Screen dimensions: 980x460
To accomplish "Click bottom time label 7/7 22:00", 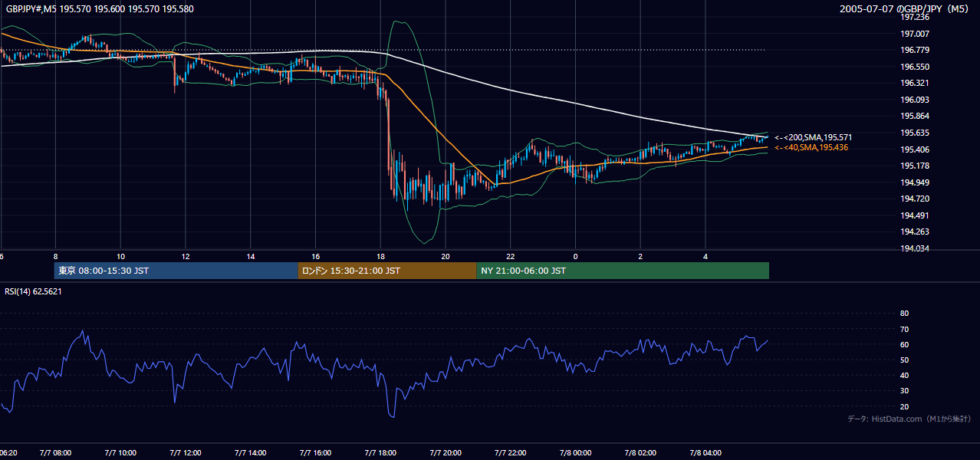I will [511, 453].
